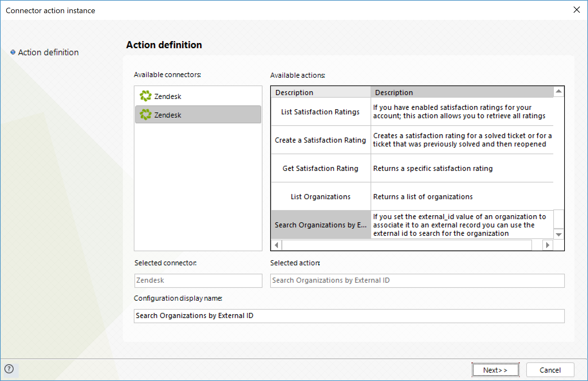Screen dimensions: 588x381
Task: Click the description starting 'If you have enabled satisfaction'
Action: point(462,112)
